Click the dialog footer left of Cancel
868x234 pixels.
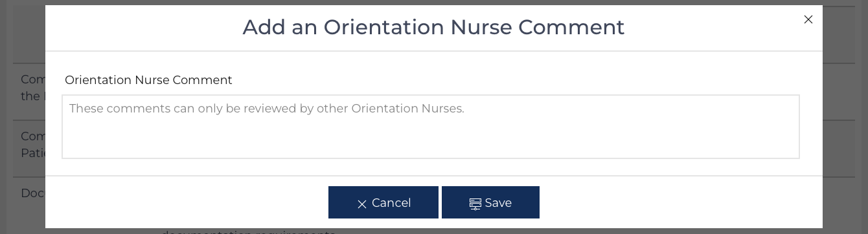(187, 202)
